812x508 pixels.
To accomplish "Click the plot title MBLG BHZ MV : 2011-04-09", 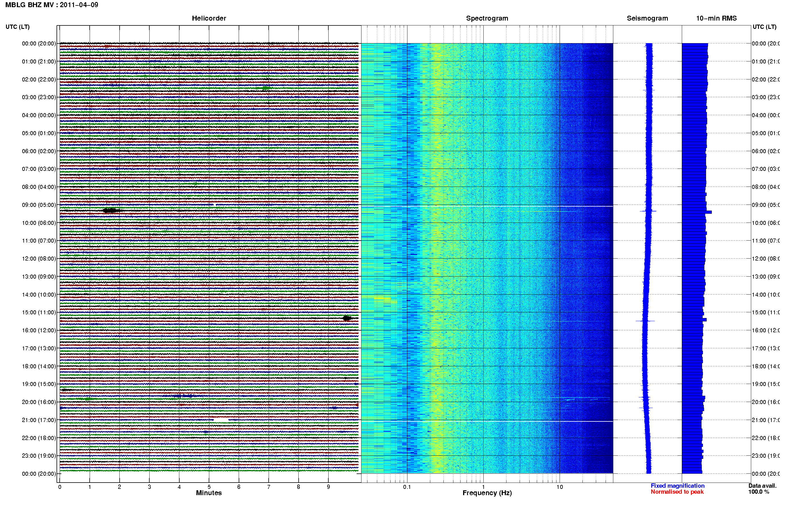I will (52, 5).
